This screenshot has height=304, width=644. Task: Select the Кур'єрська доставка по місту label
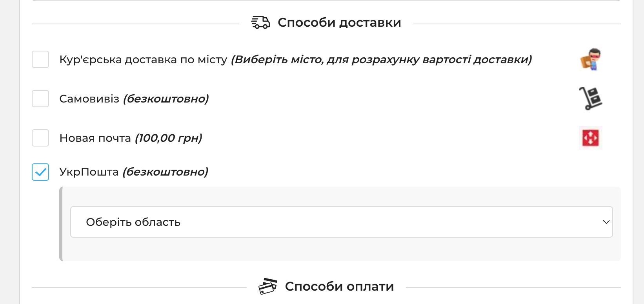[x=143, y=59]
